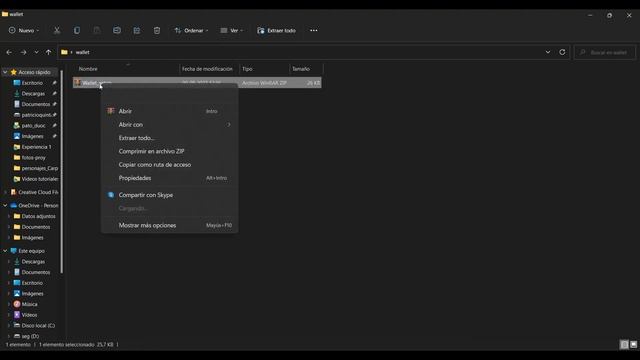640x360 pixels.
Task: Switch to large icons view in status bar
Action: click(x=633, y=345)
